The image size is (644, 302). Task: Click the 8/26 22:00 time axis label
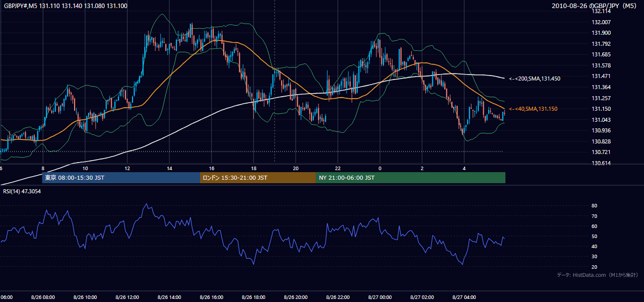coord(338,297)
